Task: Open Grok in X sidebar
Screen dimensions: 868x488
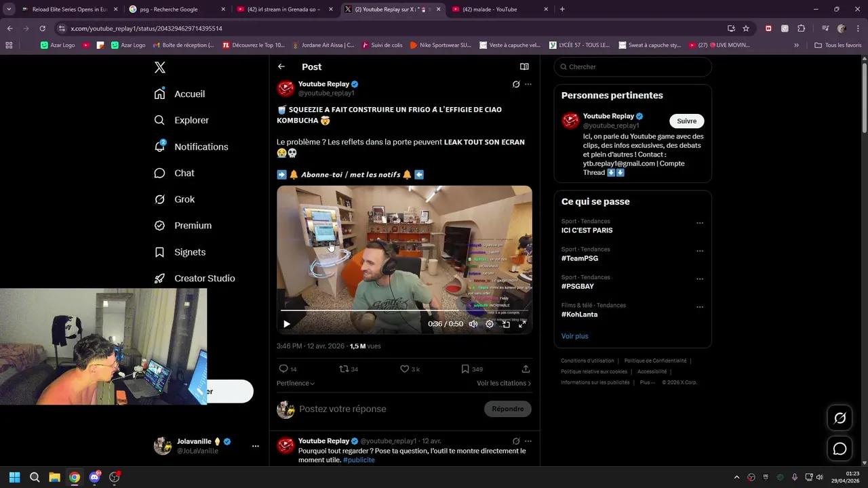Action: click(x=174, y=199)
